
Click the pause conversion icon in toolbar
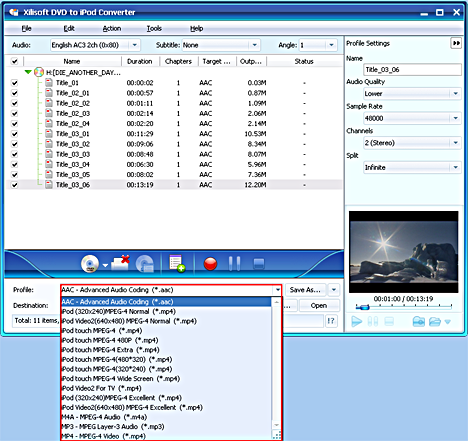(235, 263)
